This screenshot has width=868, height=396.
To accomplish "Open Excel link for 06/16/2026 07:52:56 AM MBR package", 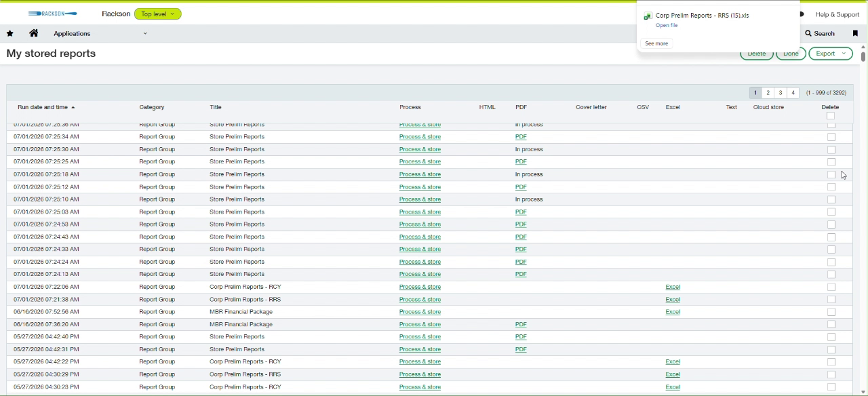I will coord(673,312).
